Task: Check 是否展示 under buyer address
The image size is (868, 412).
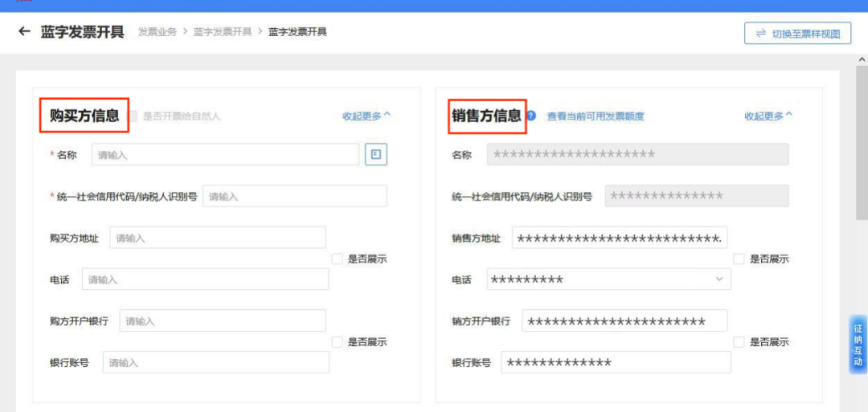Action: pyautogui.click(x=337, y=259)
